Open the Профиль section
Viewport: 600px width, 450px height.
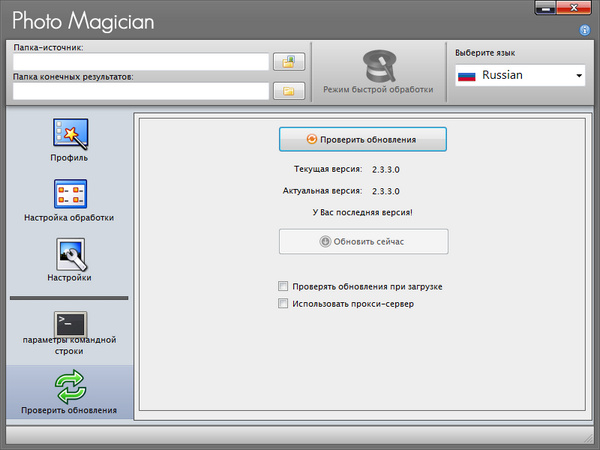[x=69, y=135]
